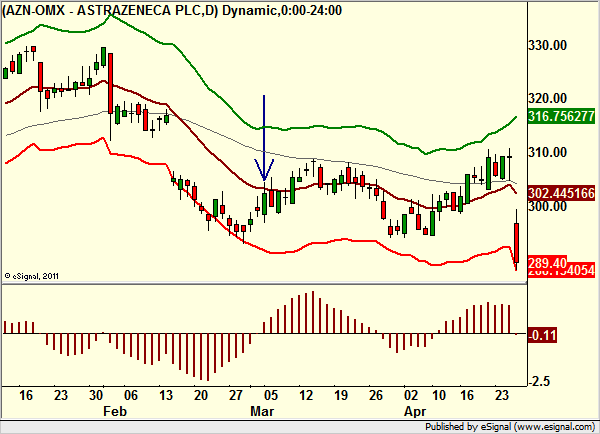
Task: Click the Mar month label
Action: [262, 411]
